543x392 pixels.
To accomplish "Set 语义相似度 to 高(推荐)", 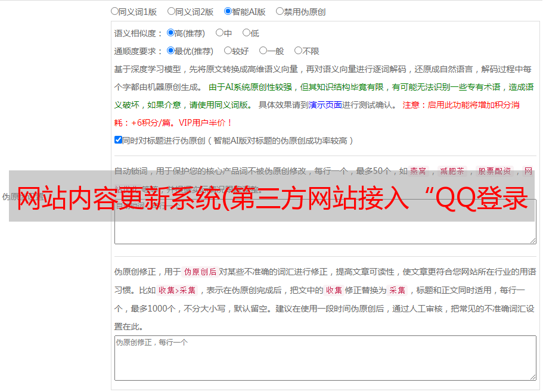I will [170, 33].
